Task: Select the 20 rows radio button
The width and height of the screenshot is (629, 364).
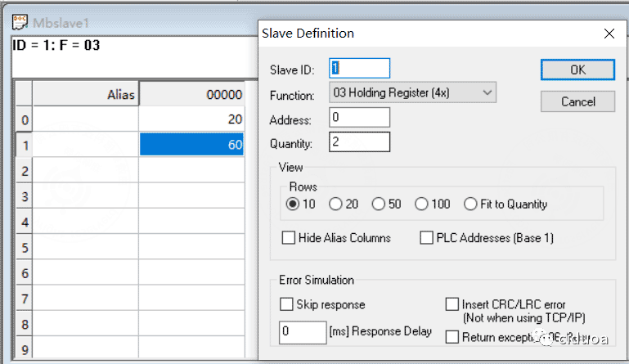Action: pos(335,204)
